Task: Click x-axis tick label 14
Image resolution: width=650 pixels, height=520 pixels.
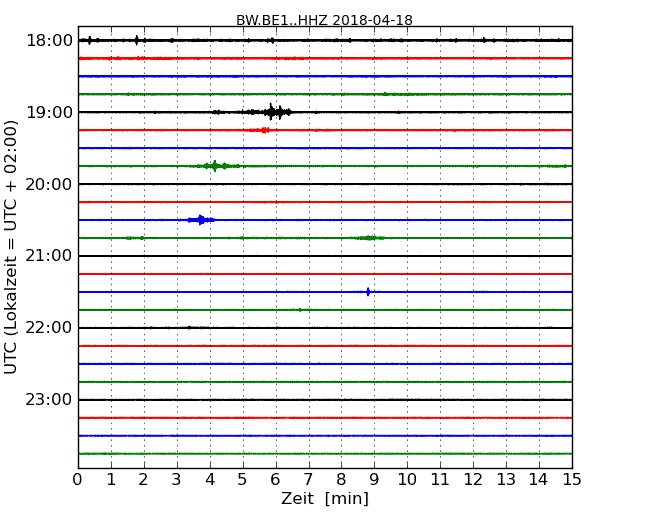Action: tap(538, 479)
